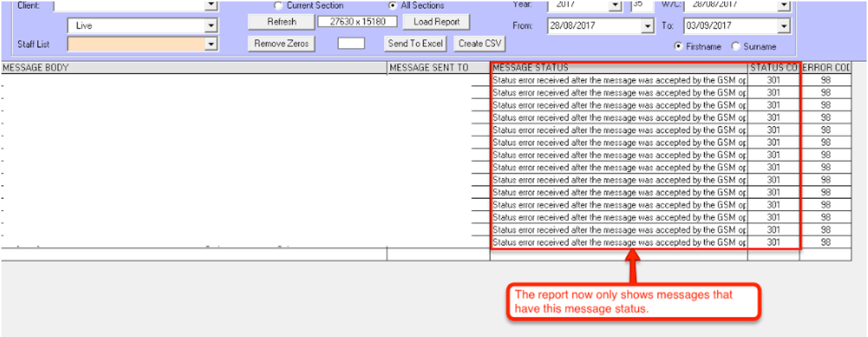Click the Refresh button
Viewport: 868px width, 337px height.
click(x=281, y=22)
